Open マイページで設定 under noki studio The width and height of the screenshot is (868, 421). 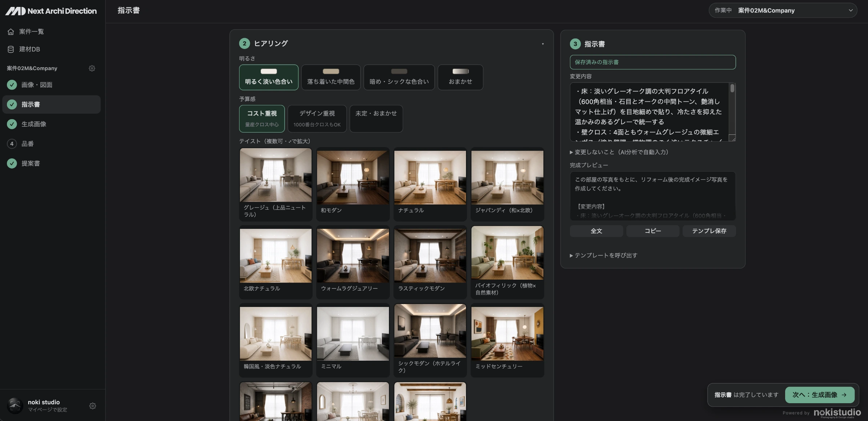click(48, 410)
